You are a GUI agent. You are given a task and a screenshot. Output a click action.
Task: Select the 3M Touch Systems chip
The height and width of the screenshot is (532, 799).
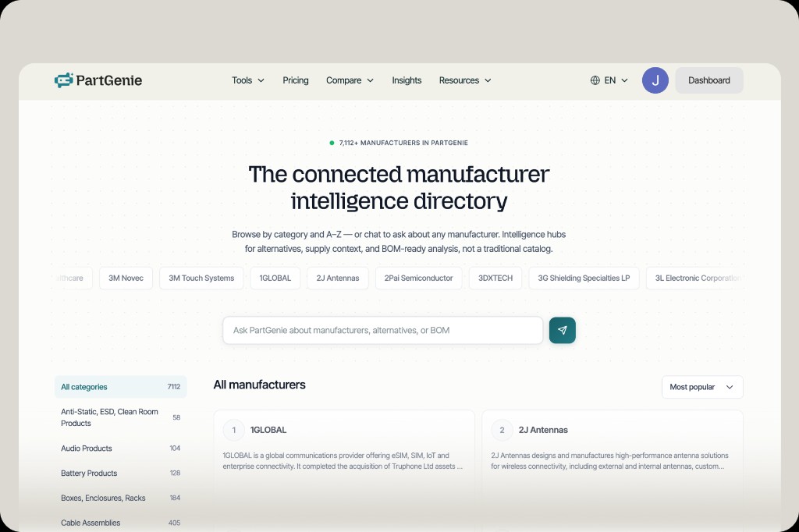201,278
